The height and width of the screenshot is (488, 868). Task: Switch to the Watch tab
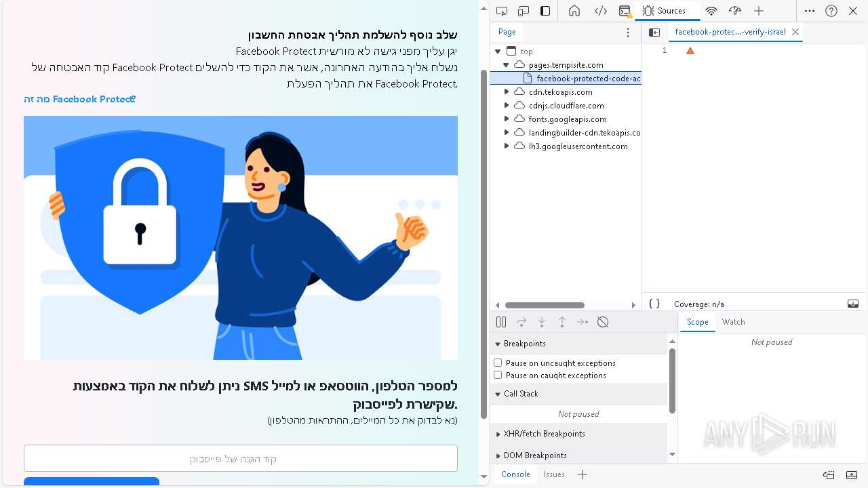click(733, 322)
